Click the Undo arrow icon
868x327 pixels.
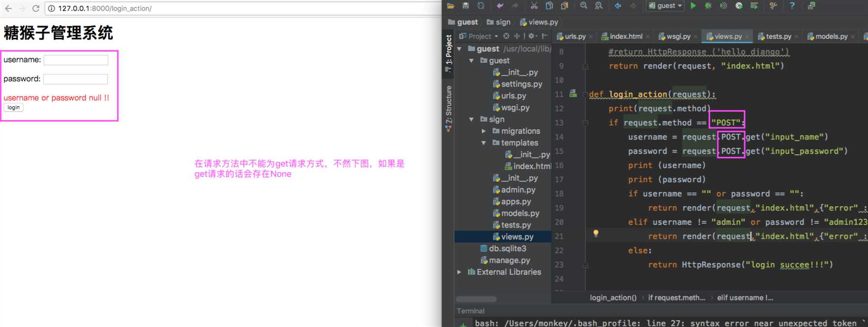pyautogui.click(x=500, y=6)
